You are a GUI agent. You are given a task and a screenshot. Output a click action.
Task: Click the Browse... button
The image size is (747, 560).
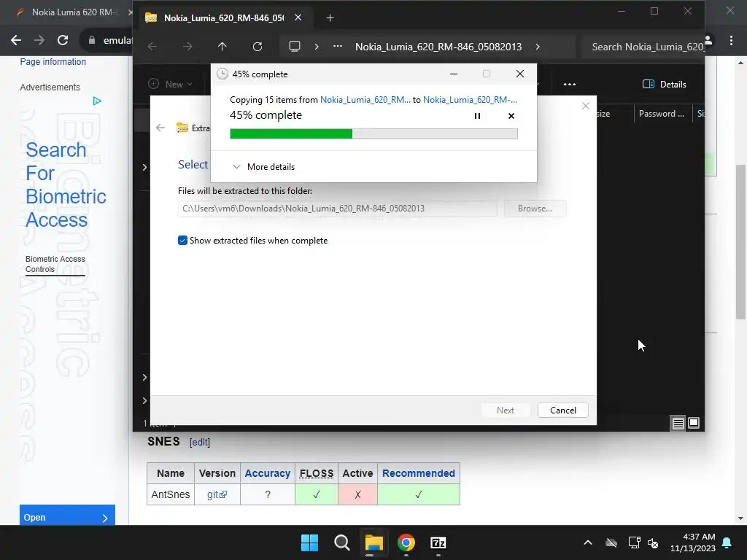coord(535,209)
